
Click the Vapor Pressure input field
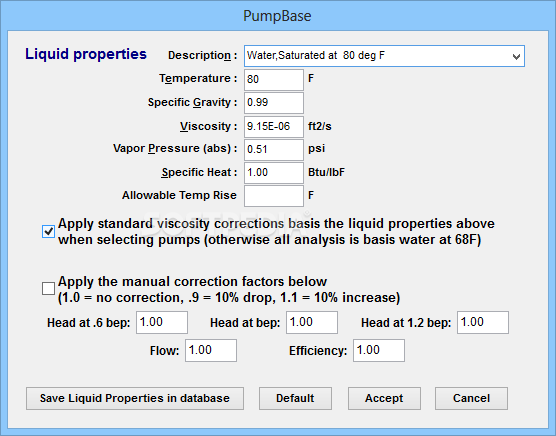point(274,150)
